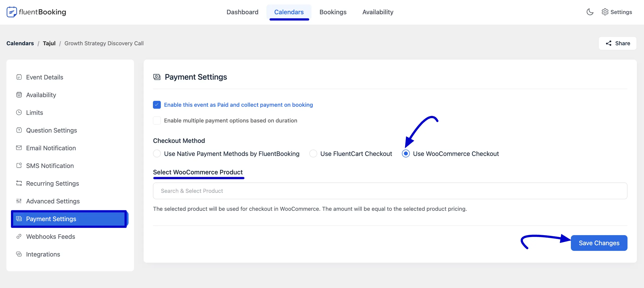
Task: Click the Share arrow icon
Action: 609,43
